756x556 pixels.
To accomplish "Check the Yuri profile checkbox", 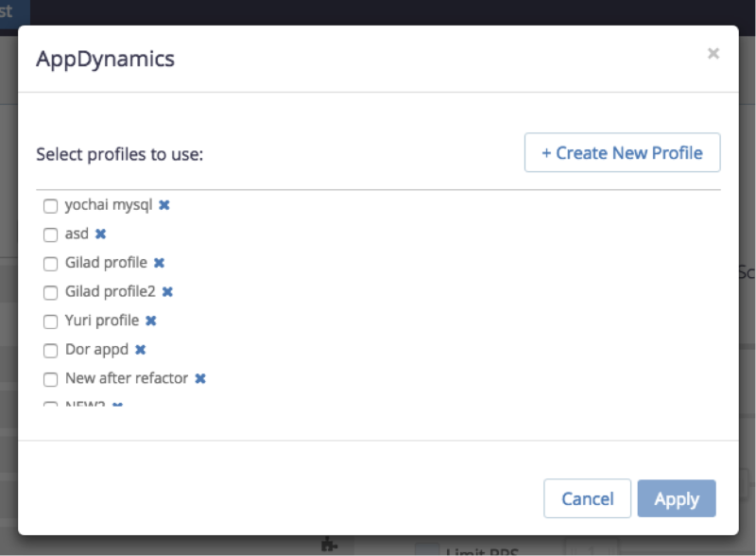I will 50,321.
